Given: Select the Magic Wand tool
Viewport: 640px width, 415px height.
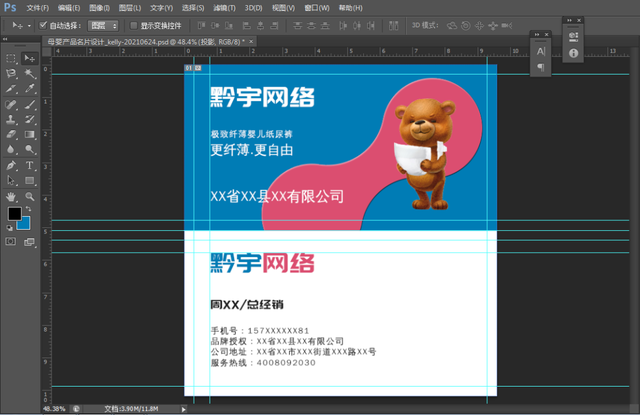Looking at the screenshot, I should tap(29, 74).
